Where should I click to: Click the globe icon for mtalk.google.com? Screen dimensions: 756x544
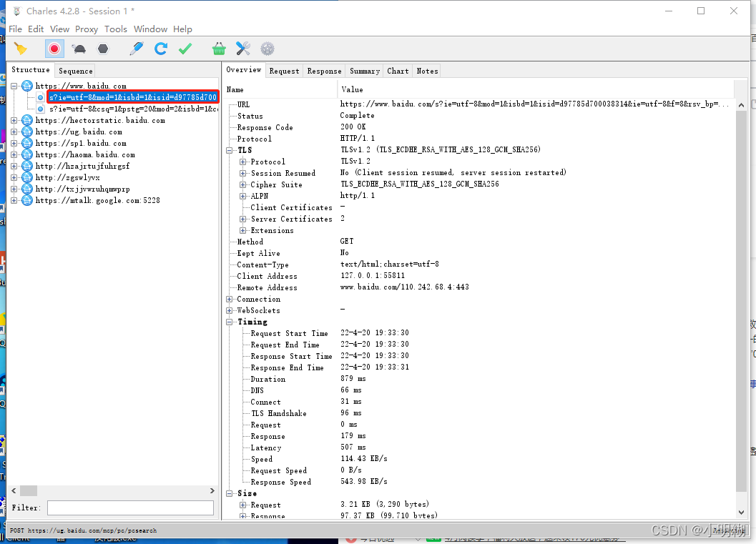(x=27, y=200)
